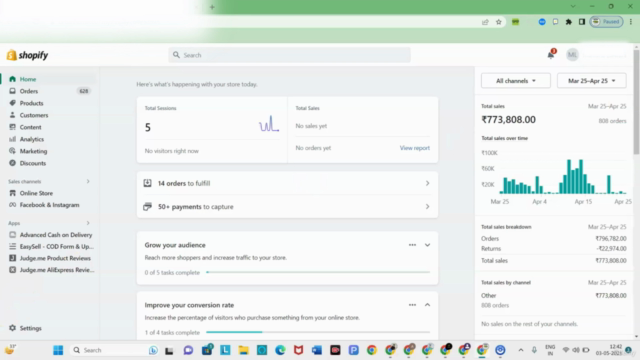Screen dimensions: 640x360
Task: Expand the Sales channels section chevron
Action: pos(88,181)
